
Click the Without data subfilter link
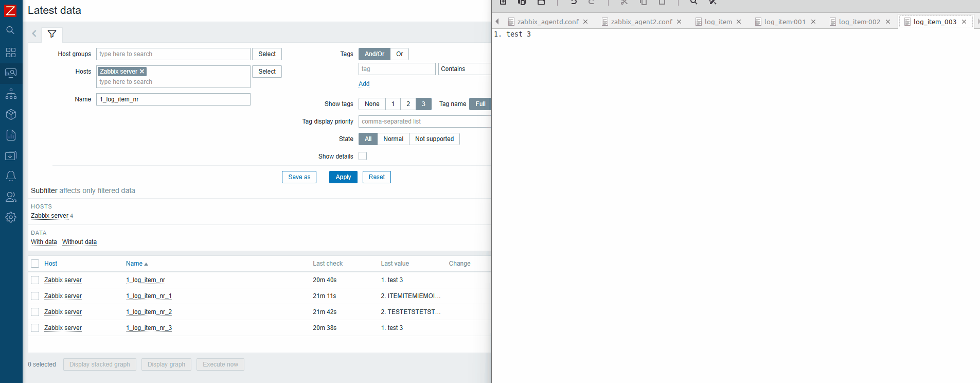(x=79, y=242)
